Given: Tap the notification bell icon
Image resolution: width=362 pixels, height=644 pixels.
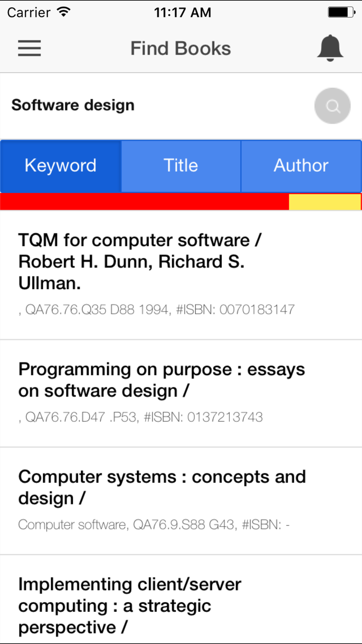Looking at the screenshot, I should click(x=330, y=48).
